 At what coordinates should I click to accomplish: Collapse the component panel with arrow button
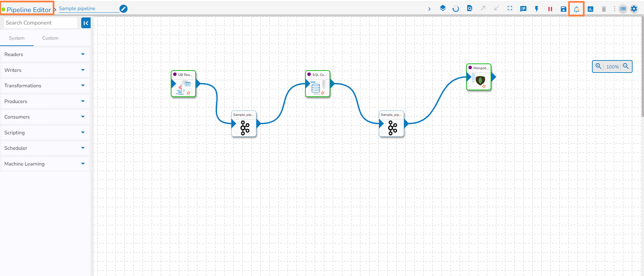pyautogui.click(x=86, y=23)
